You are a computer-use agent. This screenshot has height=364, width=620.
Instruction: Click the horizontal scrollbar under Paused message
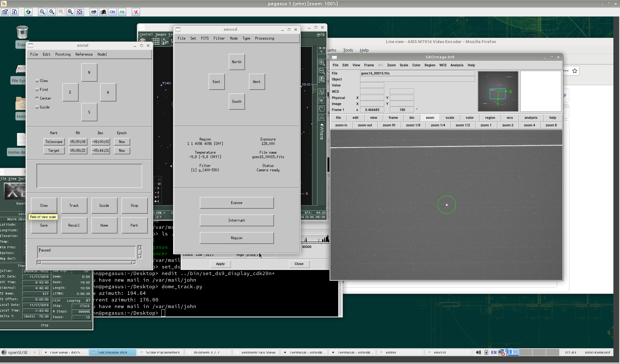click(86, 262)
